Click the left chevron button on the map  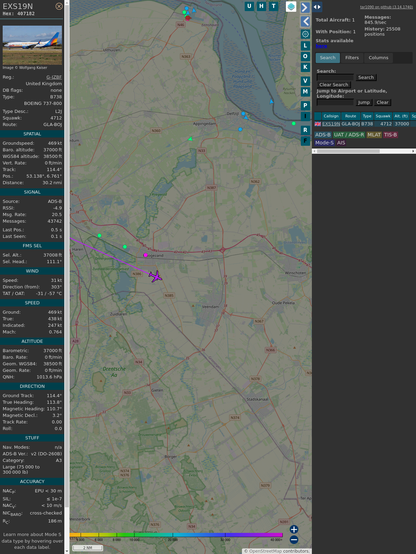click(305, 22)
